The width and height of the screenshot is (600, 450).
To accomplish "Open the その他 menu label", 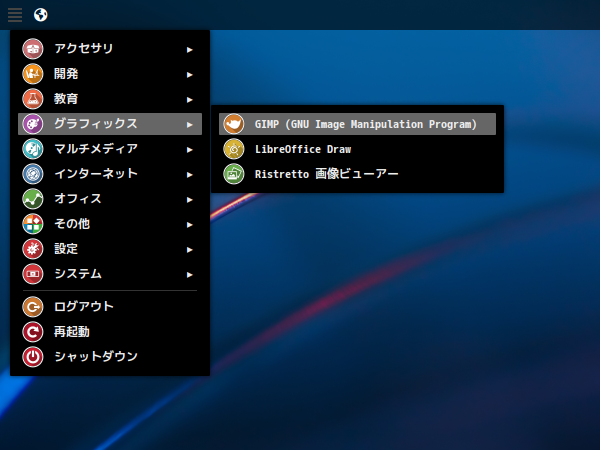I will click(72, 224).
